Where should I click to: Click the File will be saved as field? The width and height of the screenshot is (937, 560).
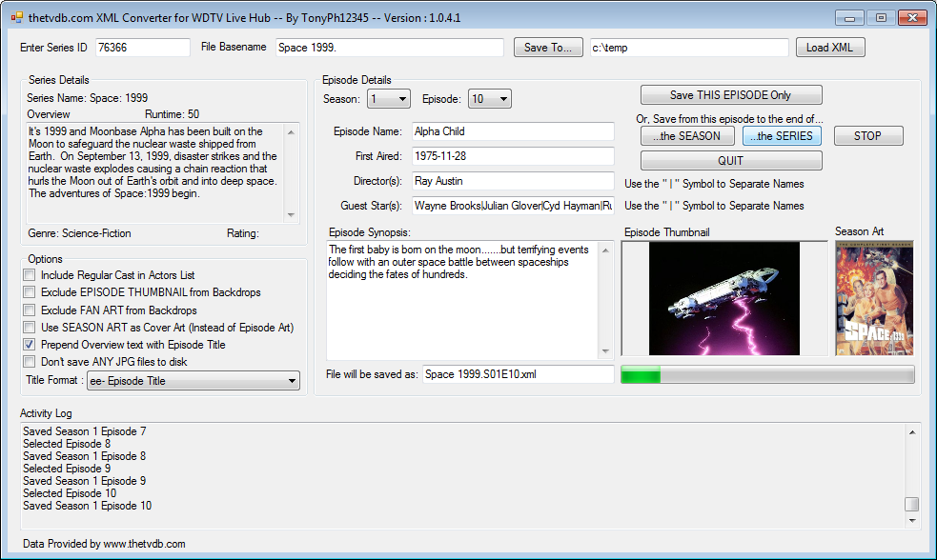click(518, 374)
